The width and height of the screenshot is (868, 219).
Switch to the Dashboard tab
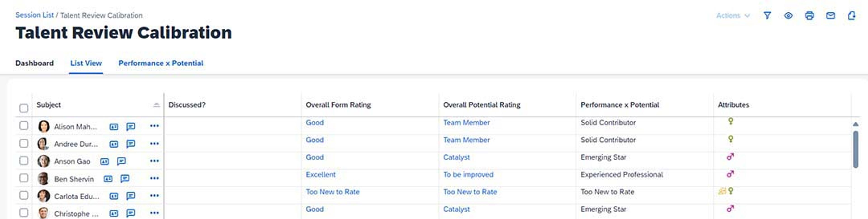click(x=34, y=63)
